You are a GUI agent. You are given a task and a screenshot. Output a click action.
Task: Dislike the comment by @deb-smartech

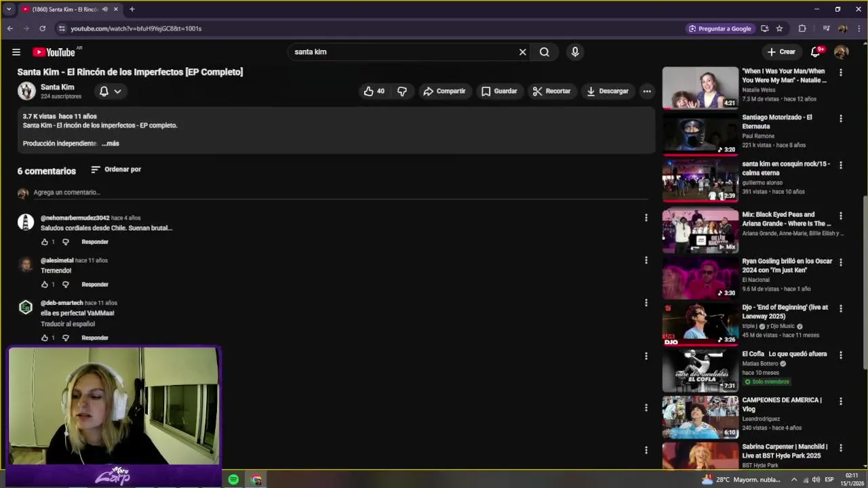66,338
